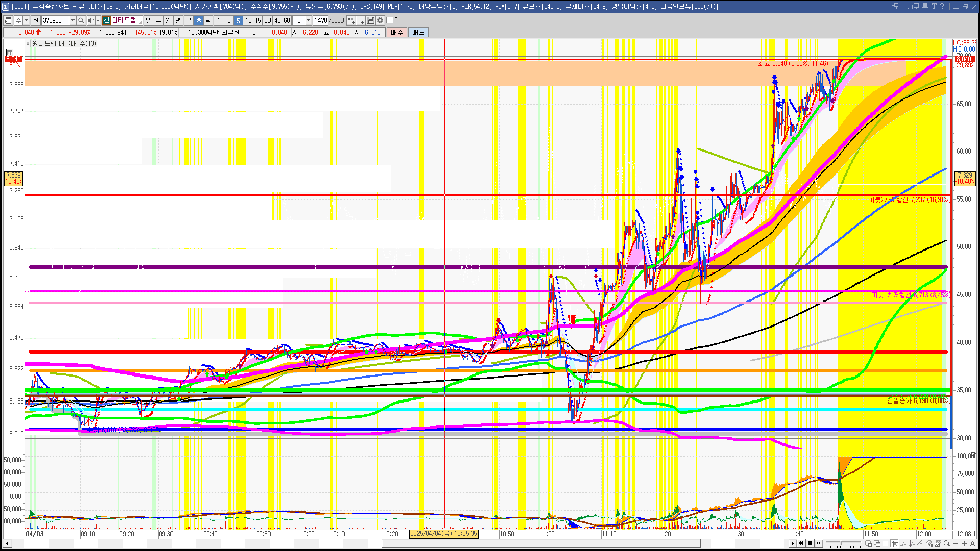Toggle the 원티드랩 매물대 indicator box
The width and height of the screenshot is (980, 551).
click(28, 44)
